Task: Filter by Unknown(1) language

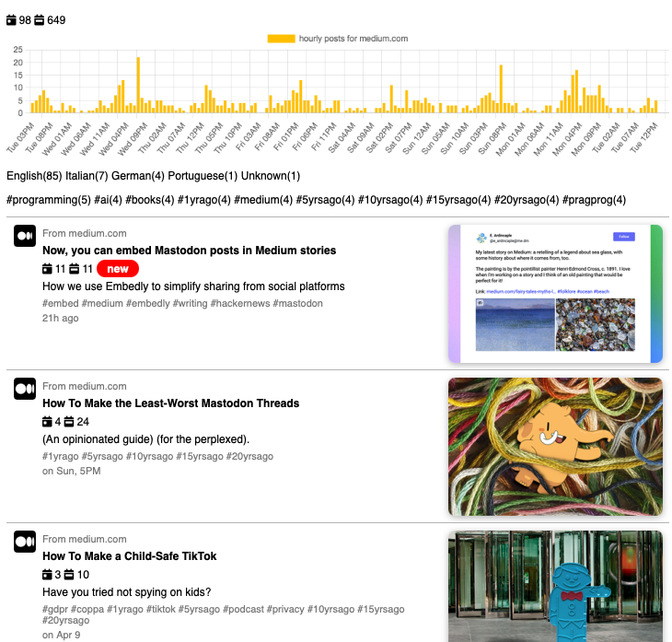Action: coord(271,176)
